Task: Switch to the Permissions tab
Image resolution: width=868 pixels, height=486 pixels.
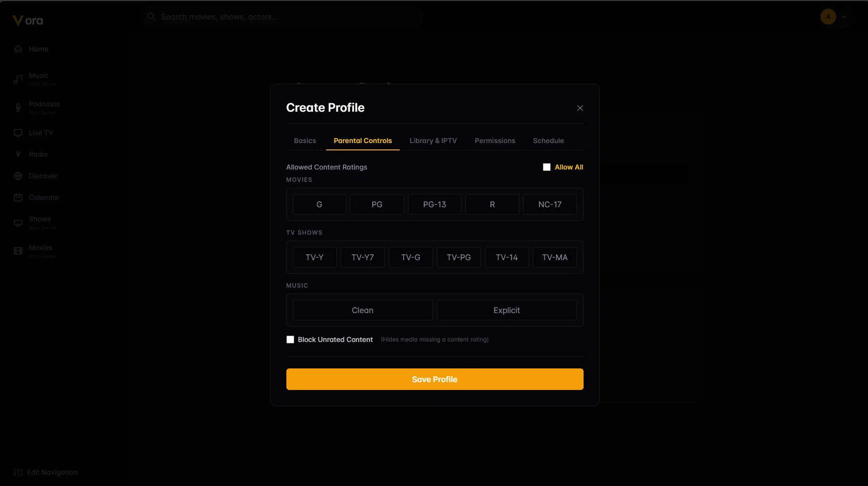Action: [x=495, y=141]
